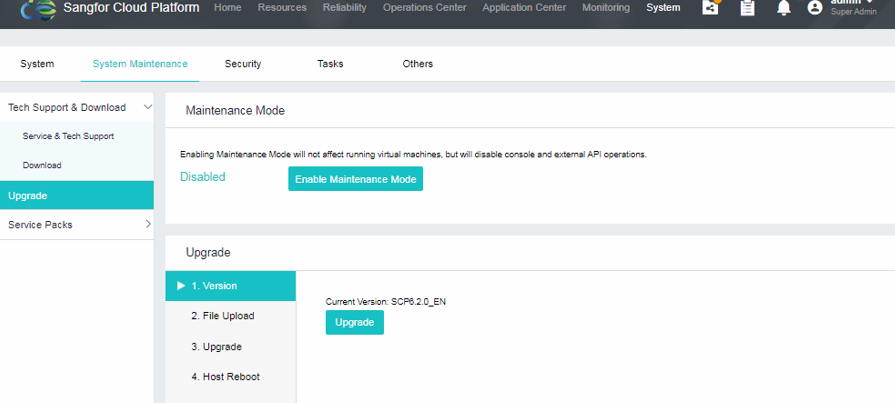Open Monitoring in the top navigation
The image size is (895, 403).
pos(606,8)
